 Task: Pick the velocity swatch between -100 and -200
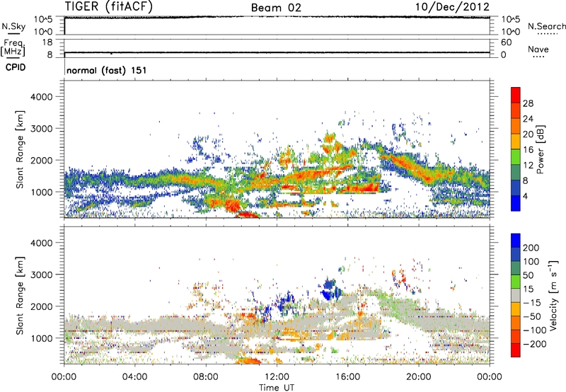coord(516,336)
